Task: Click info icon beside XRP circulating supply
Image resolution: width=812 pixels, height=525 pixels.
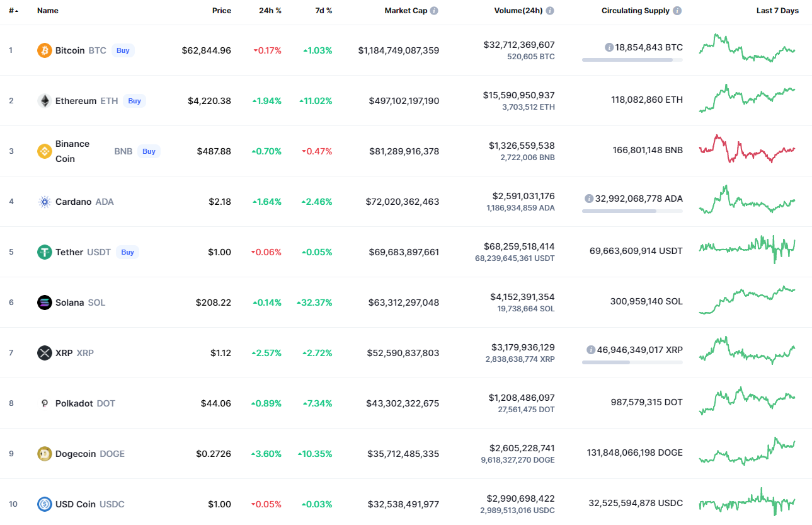Action: [591, 350]
